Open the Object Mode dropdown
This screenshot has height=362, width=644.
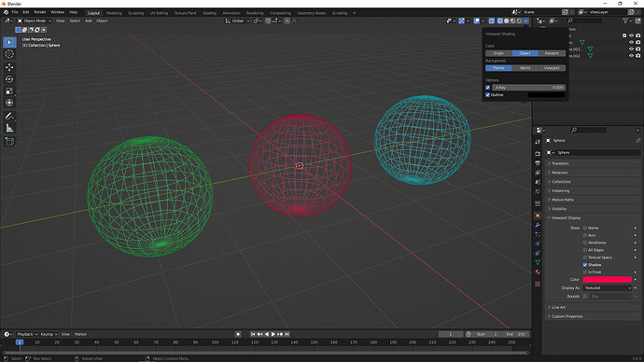tap(35, 21)
